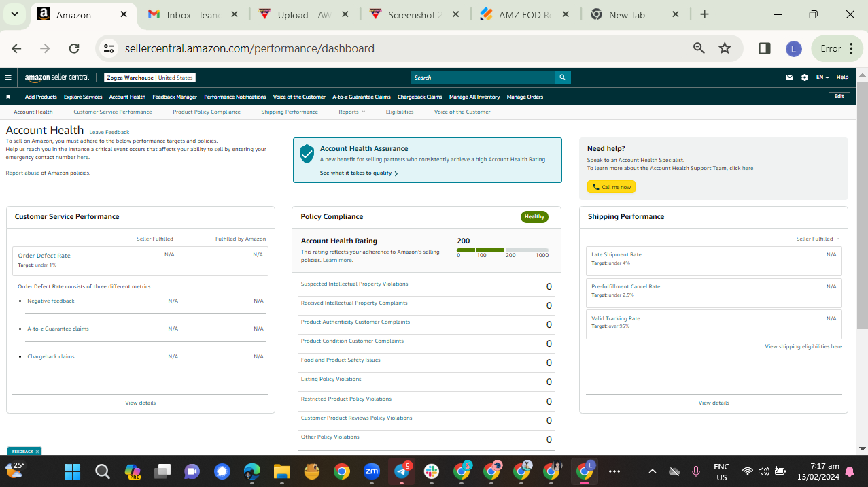Image resolution: width=868 pixels, height=487 pixels.
Task: Click the Seller Central search field
Action: (x=483, y=78)
